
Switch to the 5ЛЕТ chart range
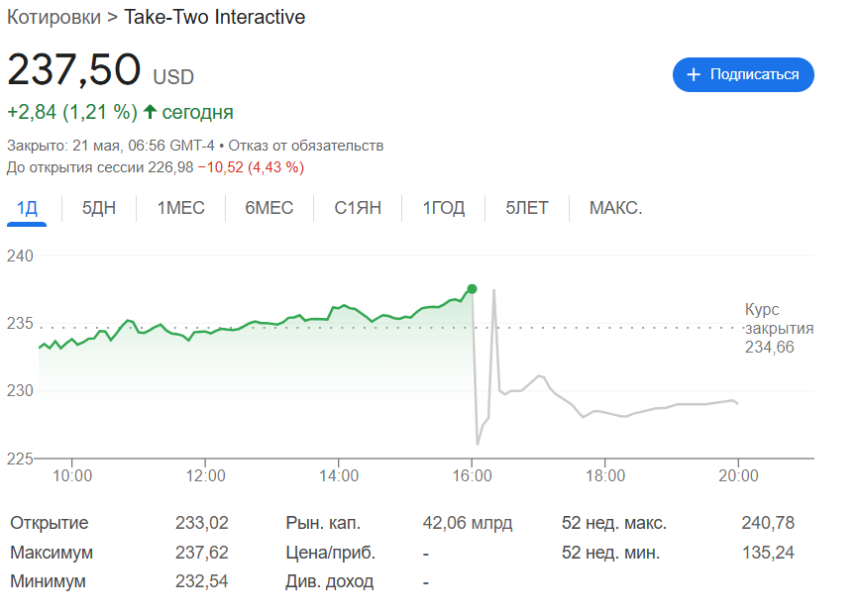526,208
